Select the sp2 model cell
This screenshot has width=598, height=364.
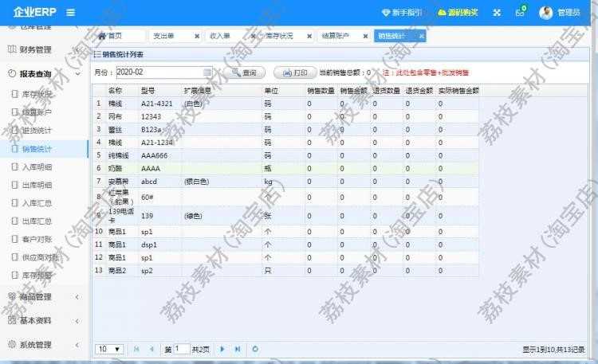pos(147,271)
